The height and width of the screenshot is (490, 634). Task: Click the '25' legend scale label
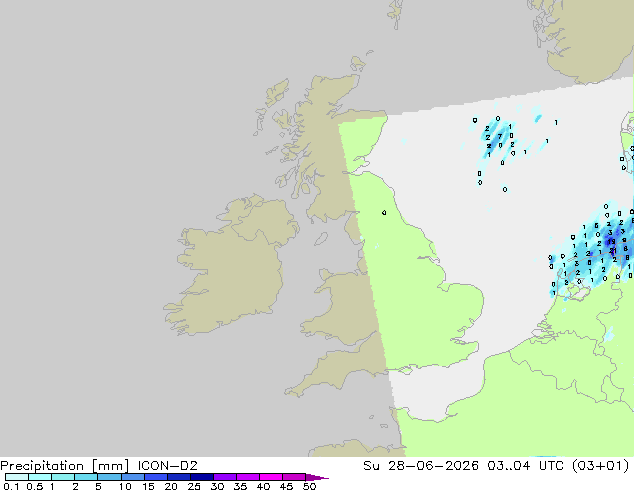click(x=194, y=486)
